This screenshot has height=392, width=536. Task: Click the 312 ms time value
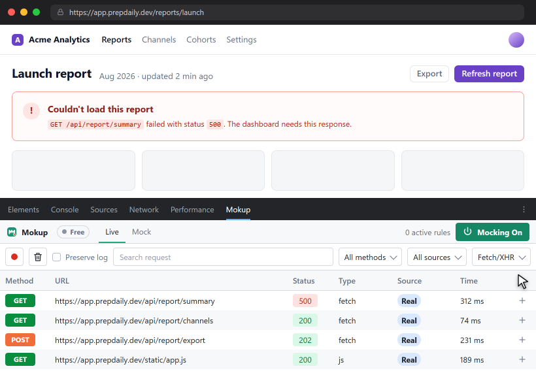(x=472, y=301)
